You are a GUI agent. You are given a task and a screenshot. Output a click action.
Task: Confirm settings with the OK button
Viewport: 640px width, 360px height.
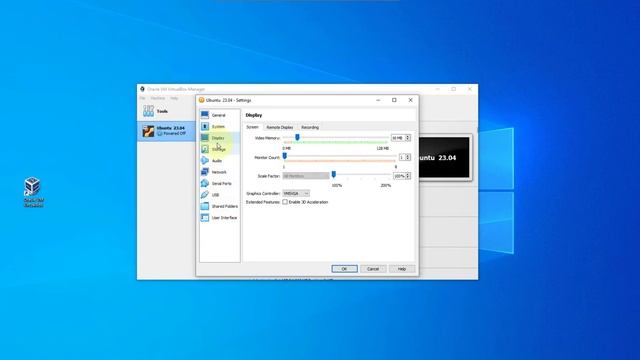344,269
